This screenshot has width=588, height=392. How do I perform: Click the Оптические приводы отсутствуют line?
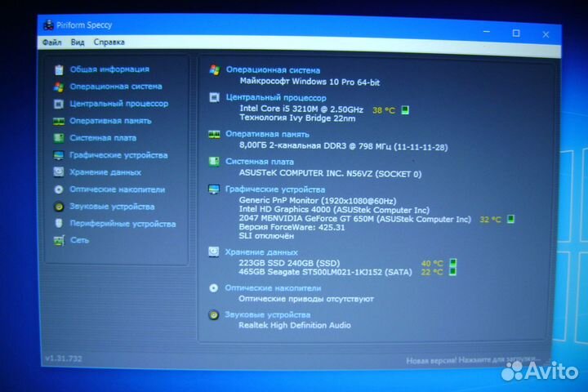[x=306, y=299]
